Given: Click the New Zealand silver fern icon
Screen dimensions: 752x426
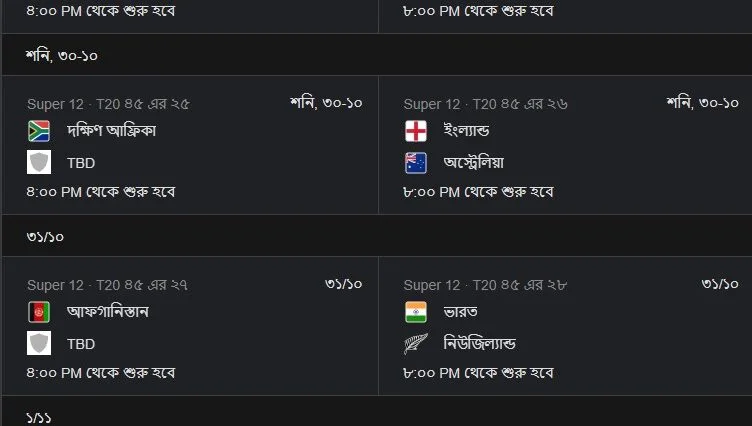Looking at the screenshot, I should (416, 343).
